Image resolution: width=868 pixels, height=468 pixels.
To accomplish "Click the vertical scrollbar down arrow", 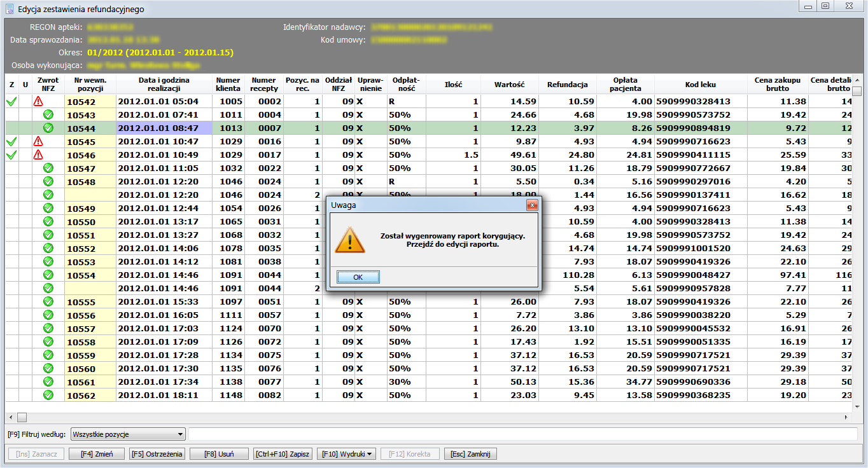I will (857, 407).
